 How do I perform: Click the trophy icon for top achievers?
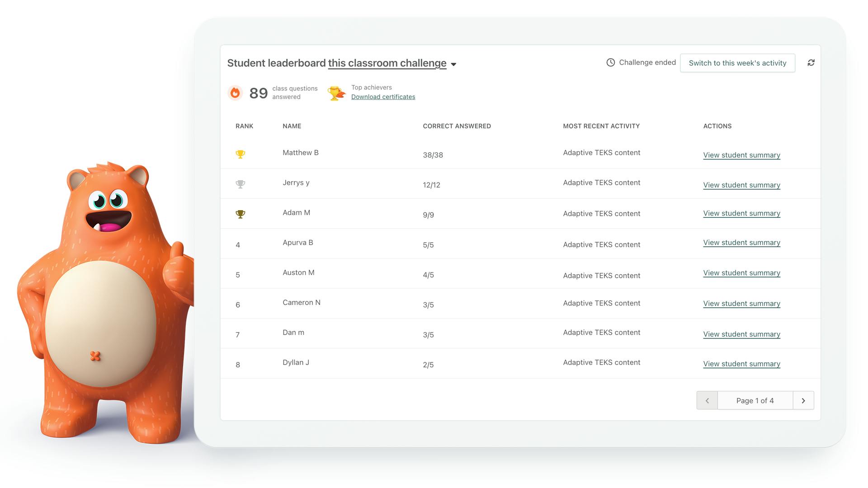pyautogui.click(x=335, y=92)
